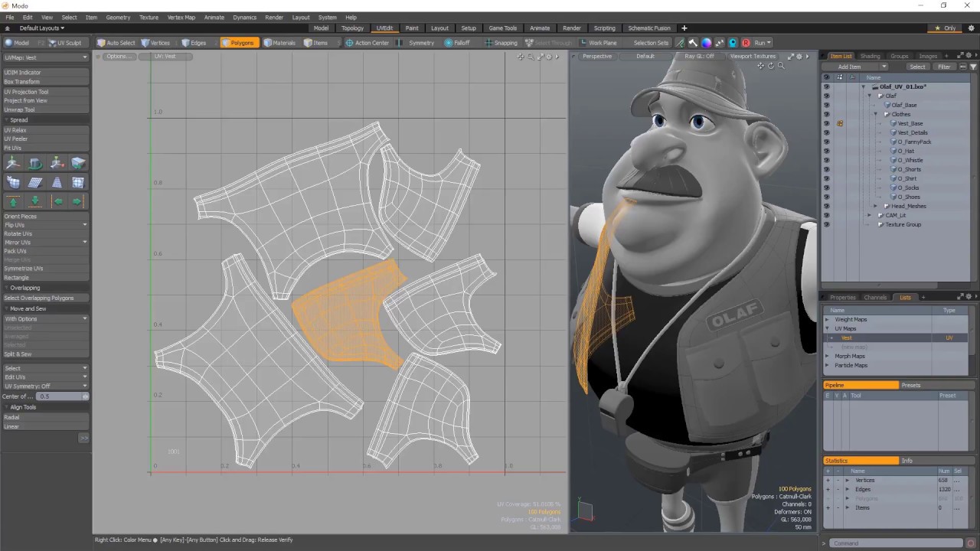Click the UV viewport zoom magnifier icon
Image resolution: width=980 pixels, height=551 pixels.
click(530, 57)
